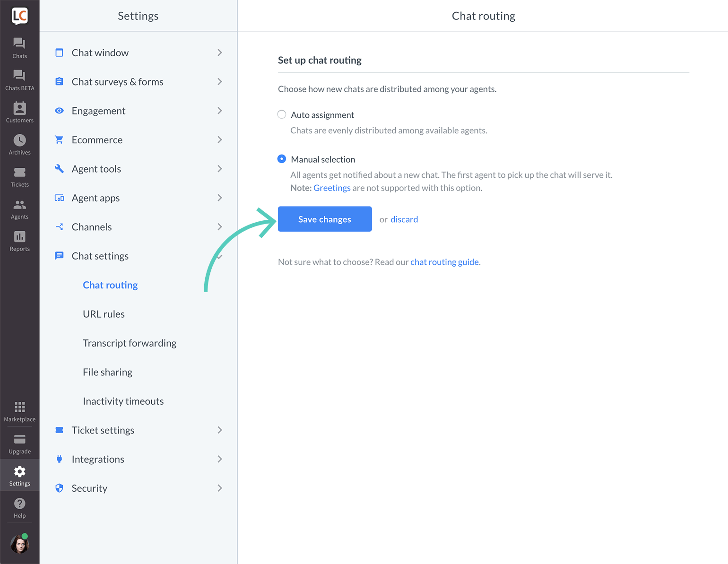Image resolution: width=728 pixels, height=564 pixels.
Task: Expand the Agent apps chevron
Action: coord(220,198)
